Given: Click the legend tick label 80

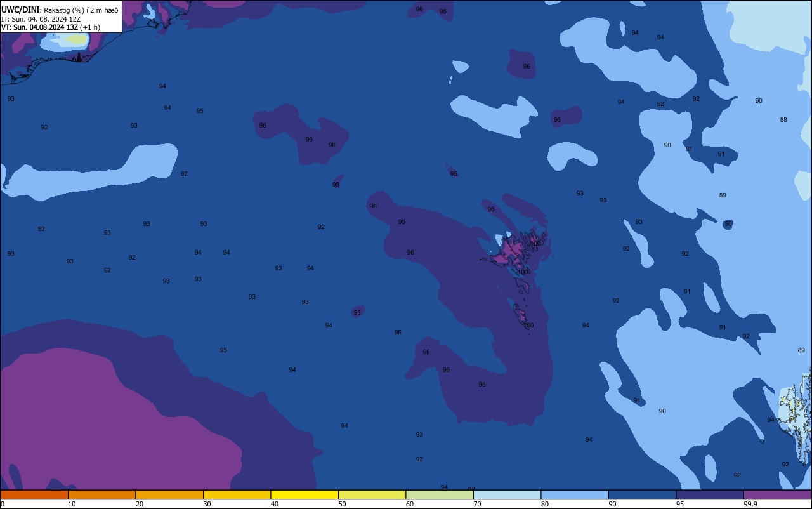Looking at the screenshot, I should tap(545, 504).
